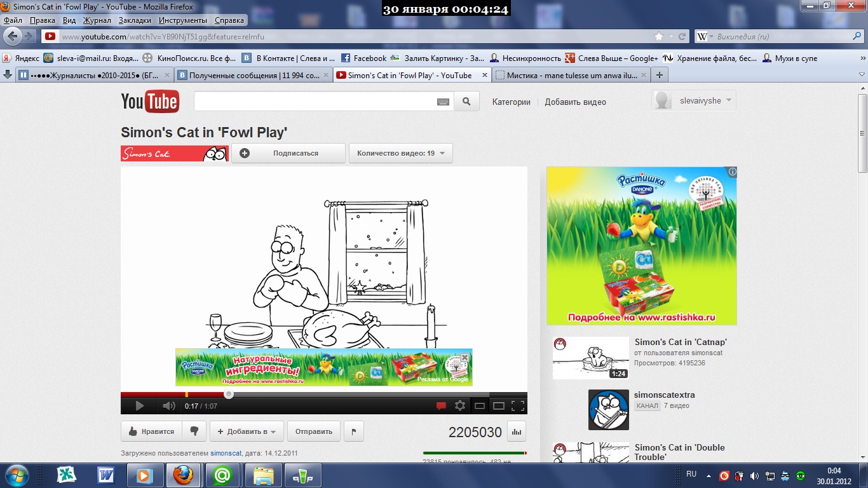Viewport: 868px width, 488px height.
Task: Open the Яндекс bookmark
Action: pos(21,58)
